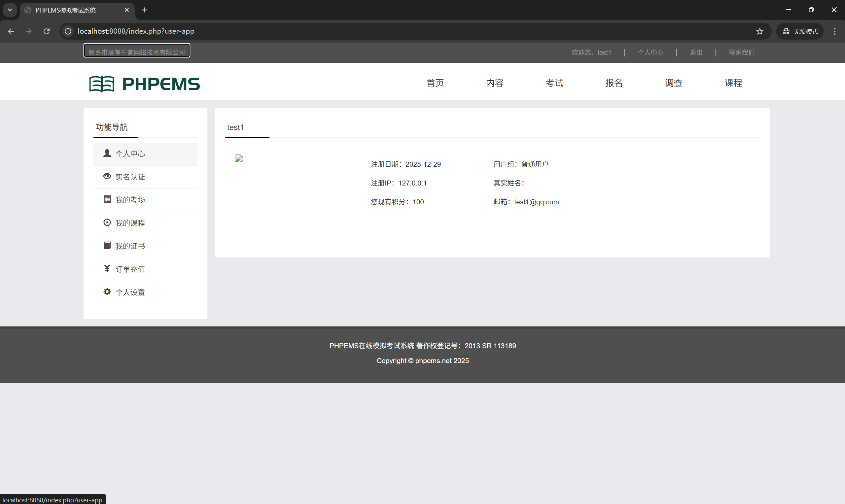Click the 新乡市落笔千言网络技术有限公司 company link
845x504 pixels.
click(x=137, y=52)
